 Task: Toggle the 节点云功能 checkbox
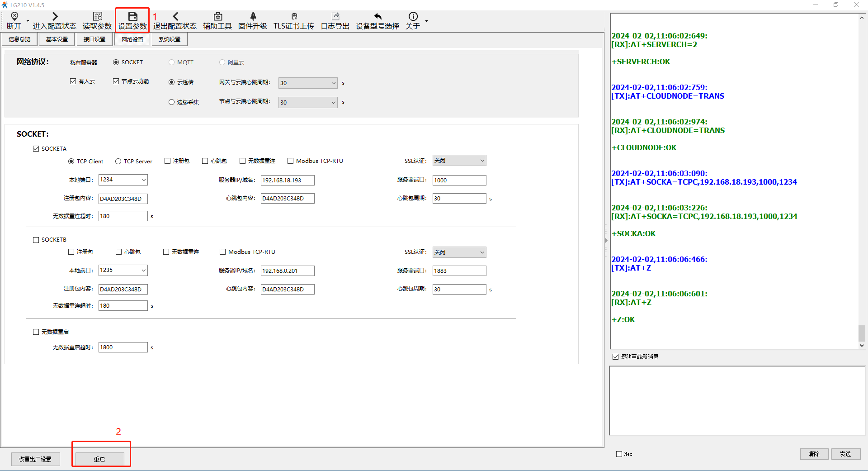pos(116,81)
